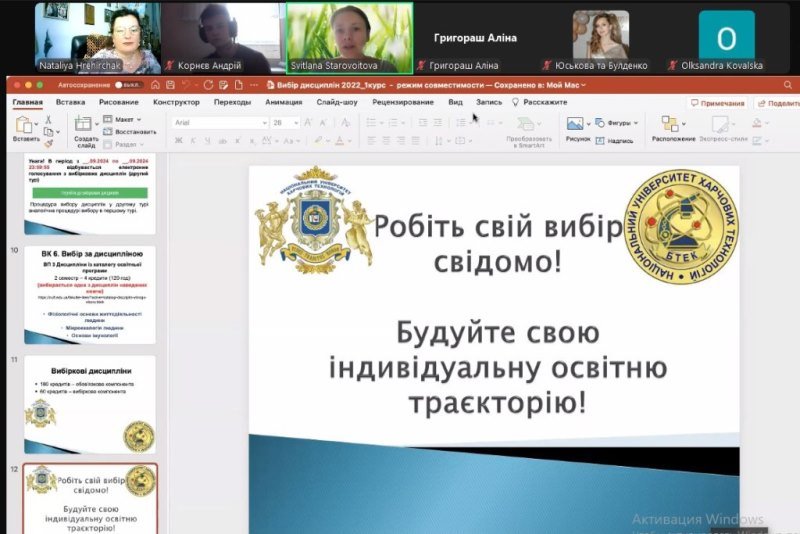This screenshot has width=800, height=534.
Task: Click the Undo arrow icon
Action: tap(186, 85)
